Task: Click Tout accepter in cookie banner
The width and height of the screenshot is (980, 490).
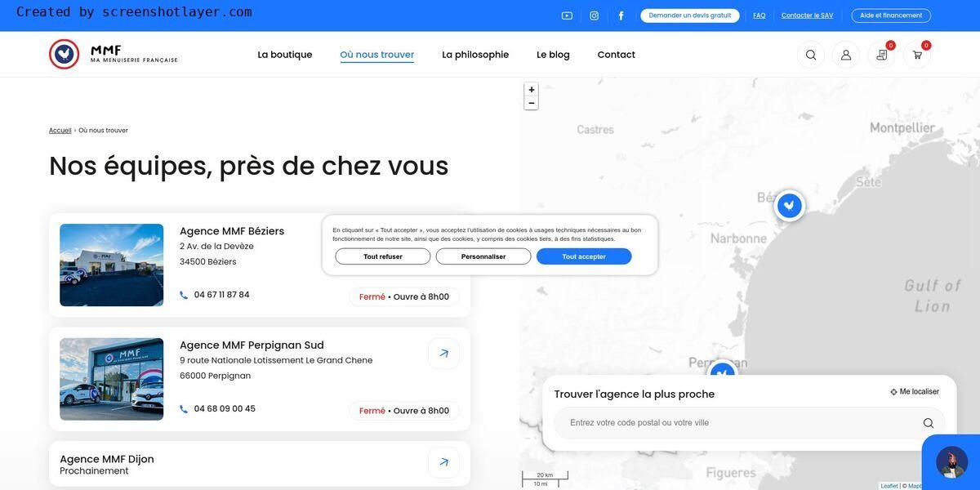Action: (x=583, y=256)
